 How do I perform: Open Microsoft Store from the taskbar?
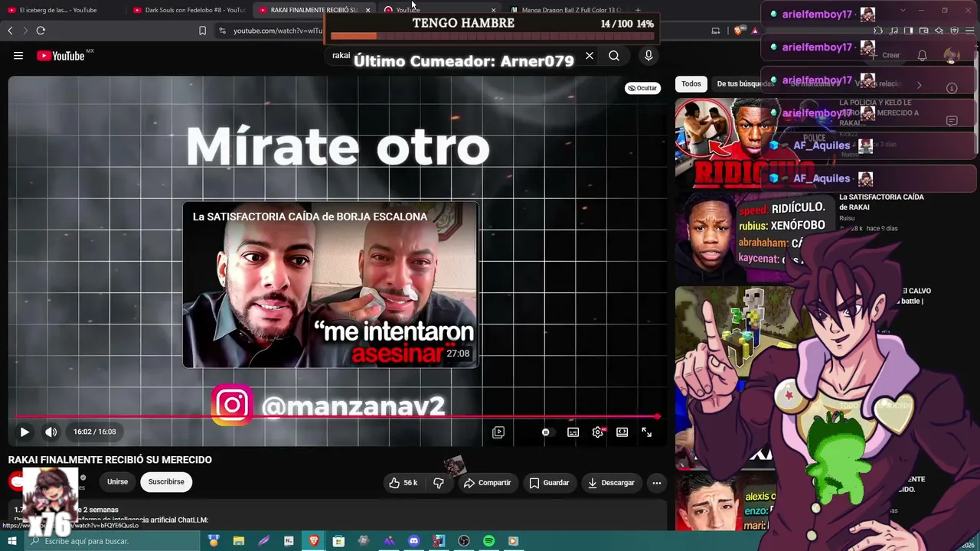338,541
